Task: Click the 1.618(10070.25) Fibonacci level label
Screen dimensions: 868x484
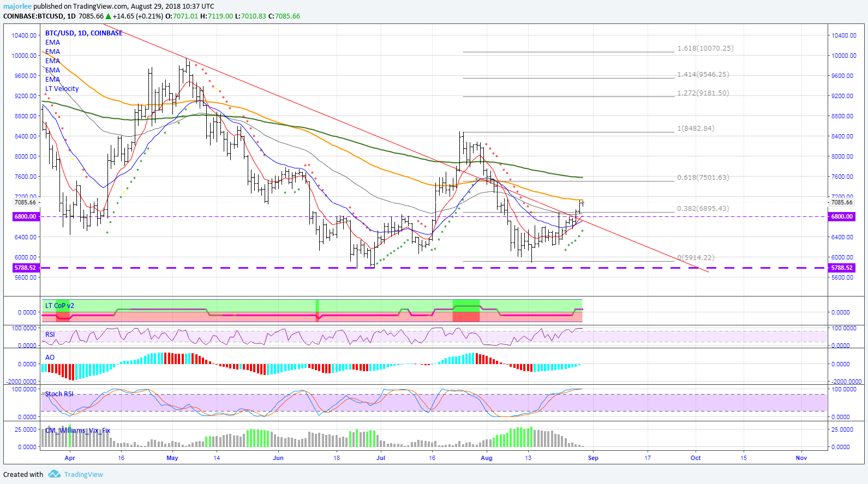Action: click(705, 49)
